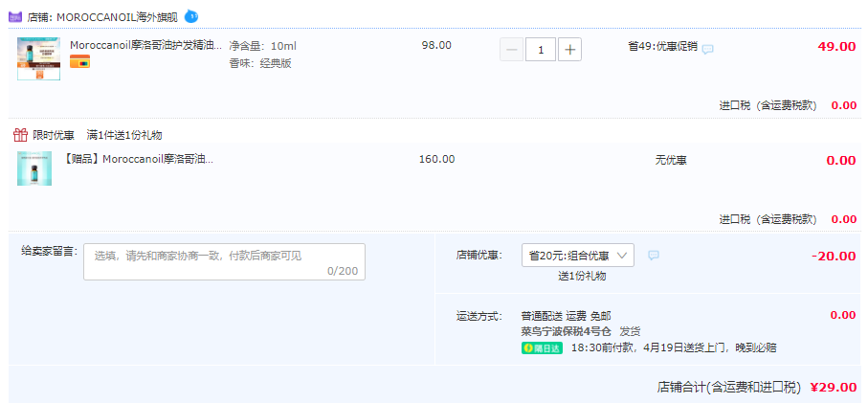
Task: Click the 香味: 经典版 specification text
Action: (260, 63)
